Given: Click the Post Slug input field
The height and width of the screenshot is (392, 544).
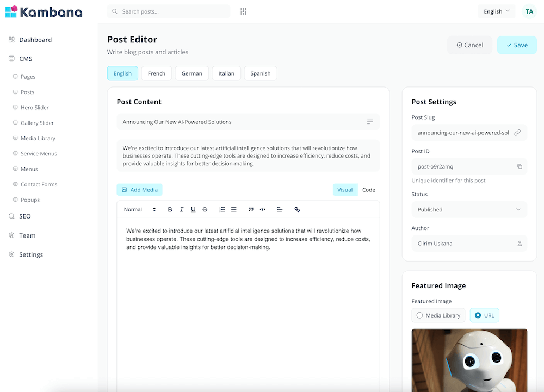Looking at the screenshot, I should tap(469, 133).
